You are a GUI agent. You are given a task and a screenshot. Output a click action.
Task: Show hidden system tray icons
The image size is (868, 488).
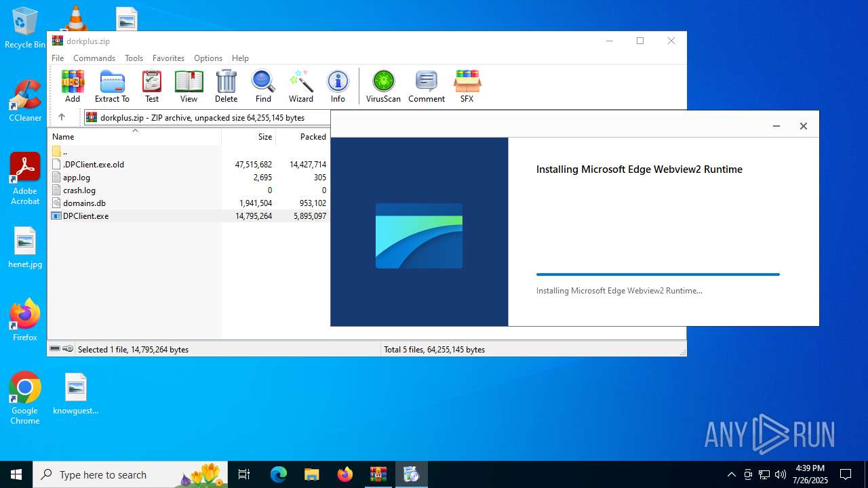[731, 474]
